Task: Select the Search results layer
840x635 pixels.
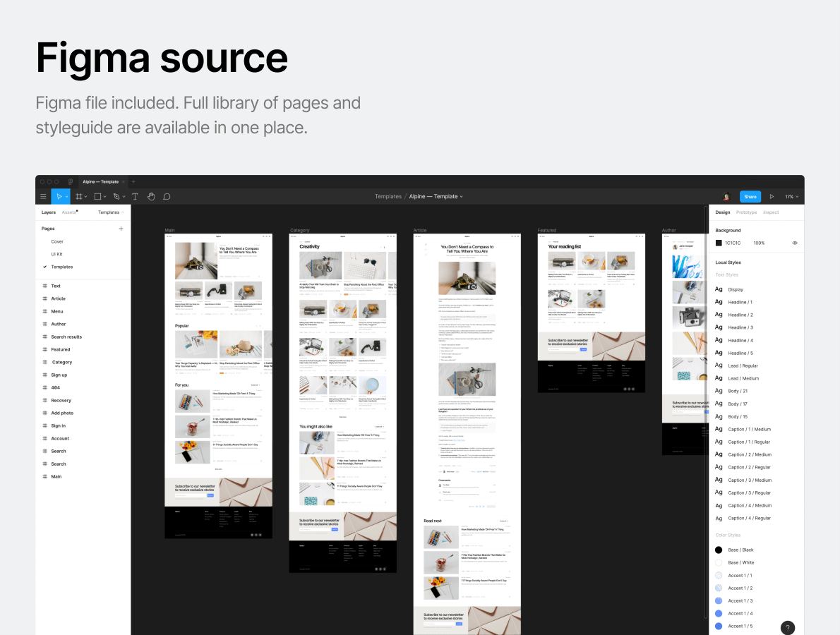Action: (66, 337)
